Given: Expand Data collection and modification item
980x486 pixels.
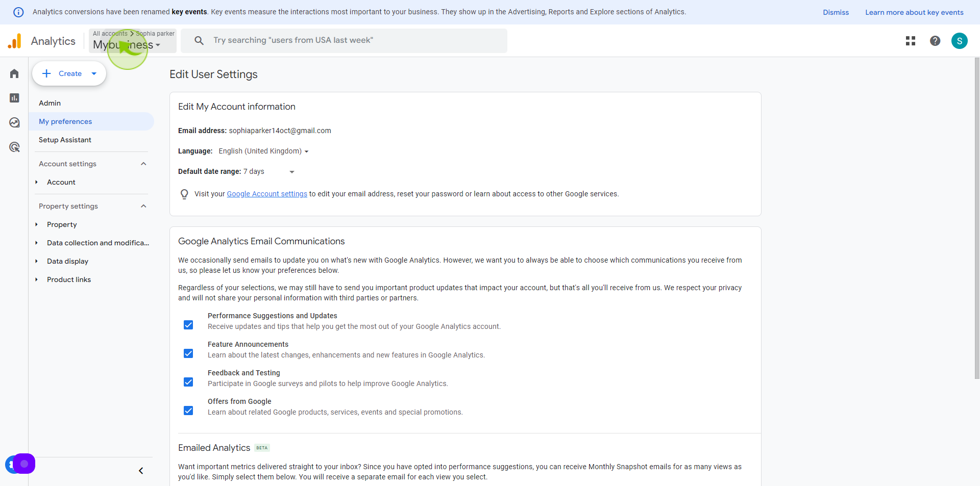Looking at the screenshot, I should pyautogui.click(x=37, y=243).
